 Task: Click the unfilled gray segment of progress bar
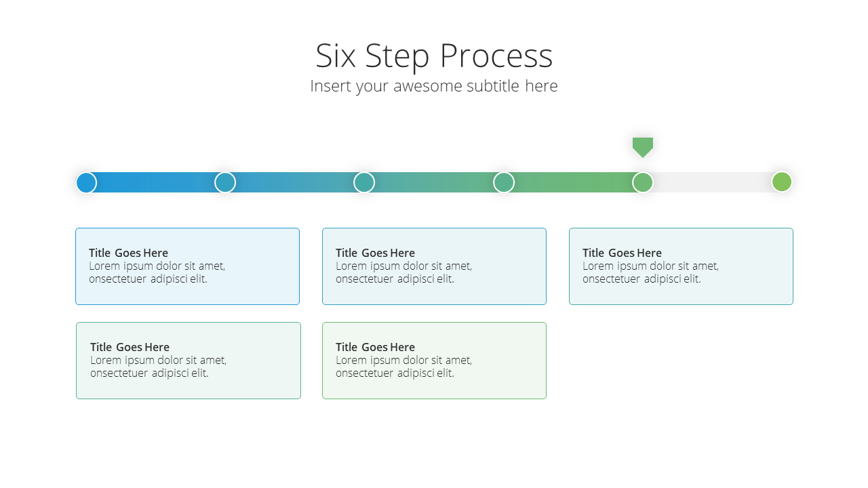[712, 182]
